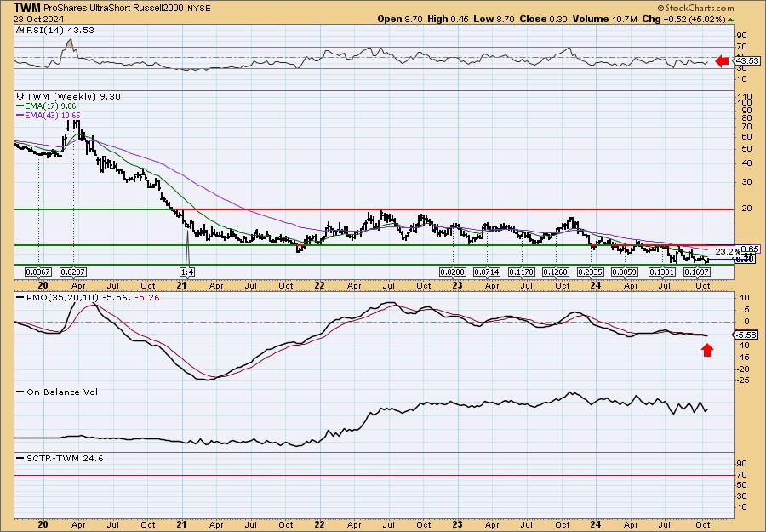The image size is (766, 532).
Task: Click the TWM ticker symbol in the header
Action: [x=26, y=8]
